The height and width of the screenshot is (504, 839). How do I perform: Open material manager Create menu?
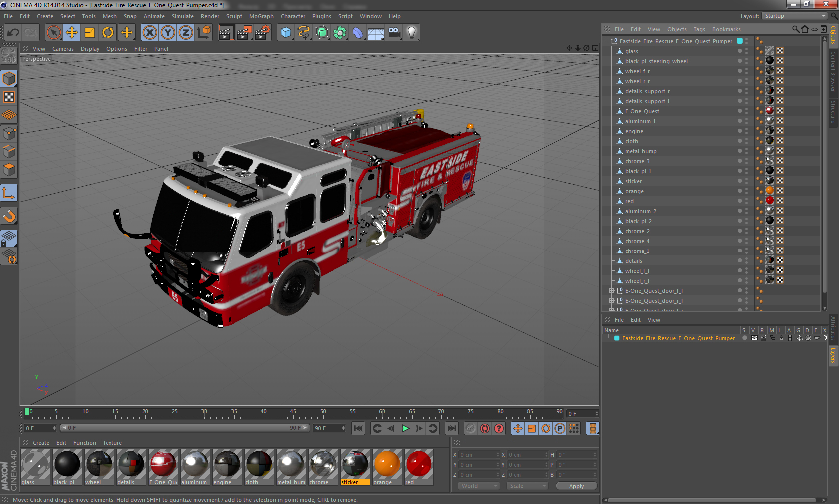pyautogui.click(x=41, y=443)
